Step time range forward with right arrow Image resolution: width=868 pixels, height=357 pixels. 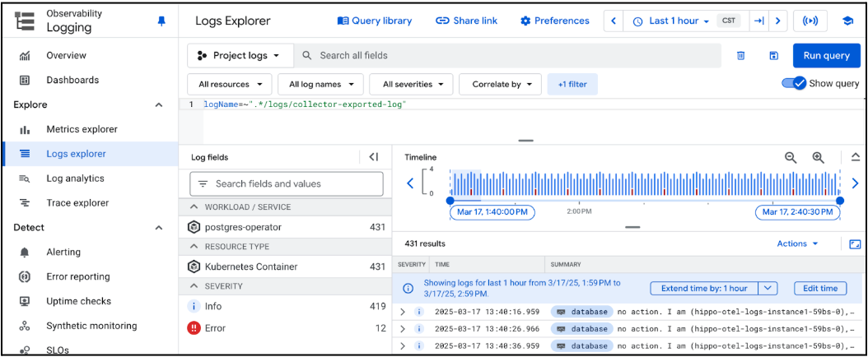777,21
